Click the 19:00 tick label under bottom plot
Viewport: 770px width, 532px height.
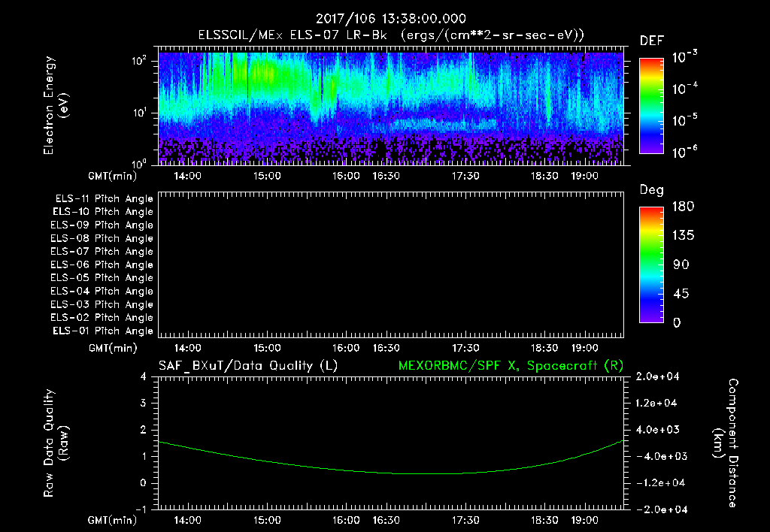coord(584,520)
